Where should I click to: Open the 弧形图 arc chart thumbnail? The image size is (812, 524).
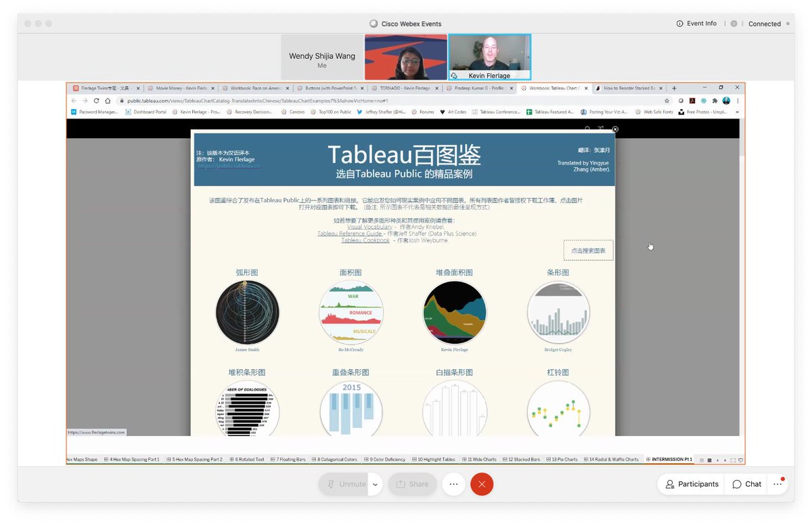click(x=247, y=312)
